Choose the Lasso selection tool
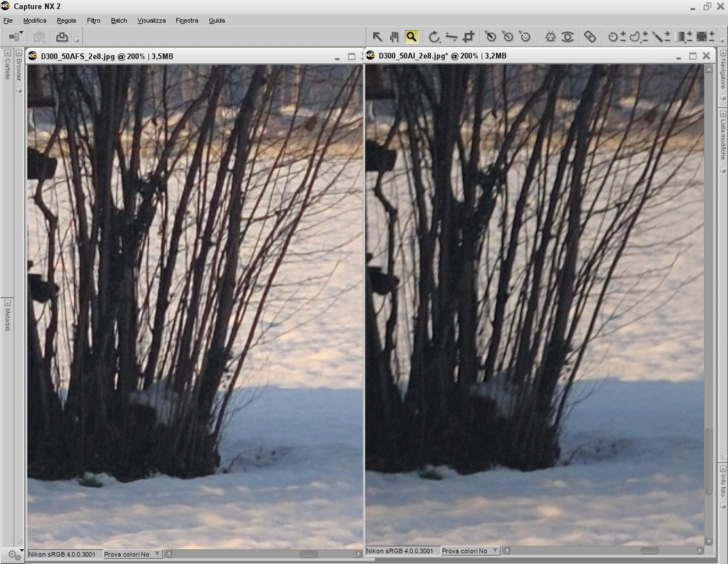Viewport: 728px width, 564px height. coord(634,37)
